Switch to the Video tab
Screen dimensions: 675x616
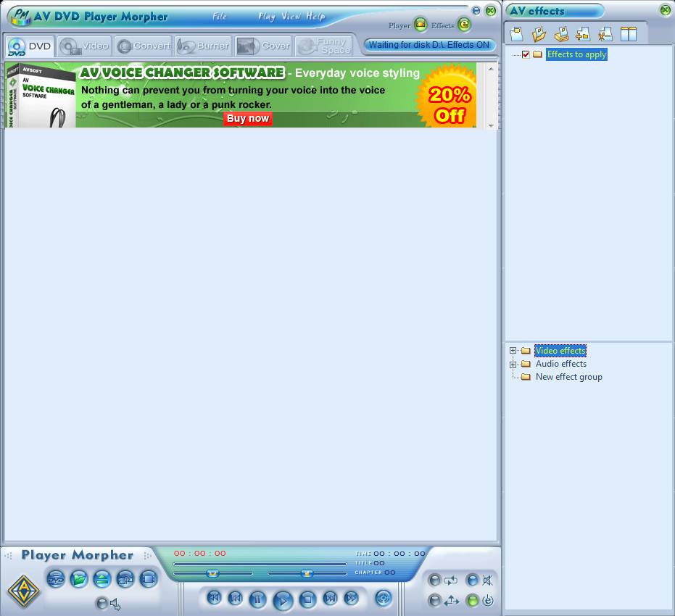coord(84,46)
